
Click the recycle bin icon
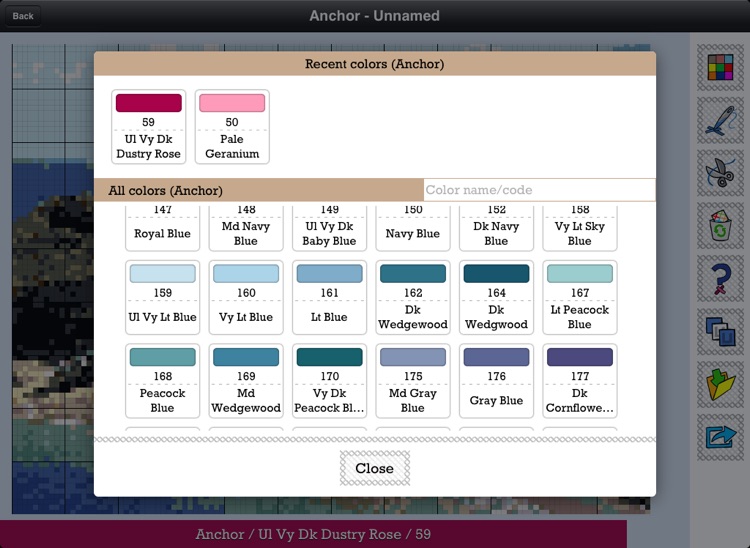coord(719,225)
